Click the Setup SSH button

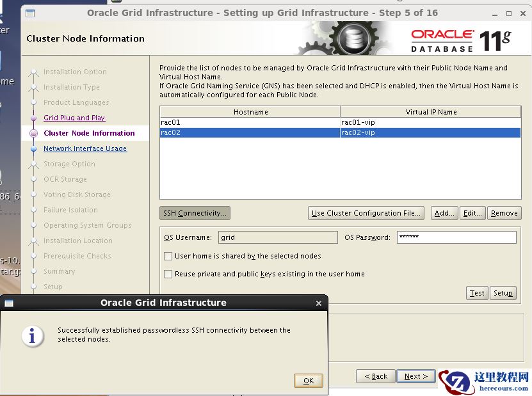503,293
